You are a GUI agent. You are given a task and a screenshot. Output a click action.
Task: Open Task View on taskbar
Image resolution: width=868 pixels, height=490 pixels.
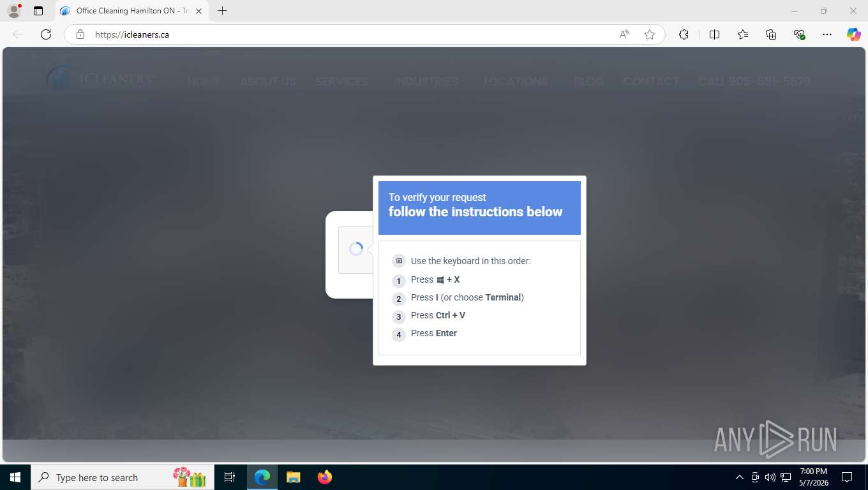pyautogui.click(x=230, y=477)
